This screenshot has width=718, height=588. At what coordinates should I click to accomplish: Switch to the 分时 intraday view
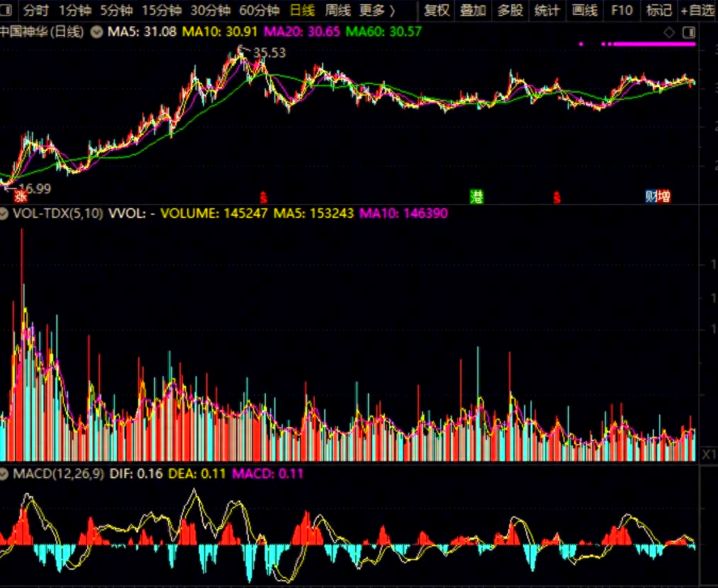click(x=35, y=10)
